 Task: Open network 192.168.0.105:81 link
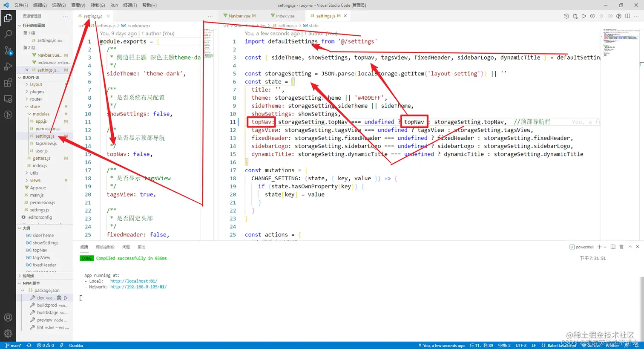click(138, 287)
